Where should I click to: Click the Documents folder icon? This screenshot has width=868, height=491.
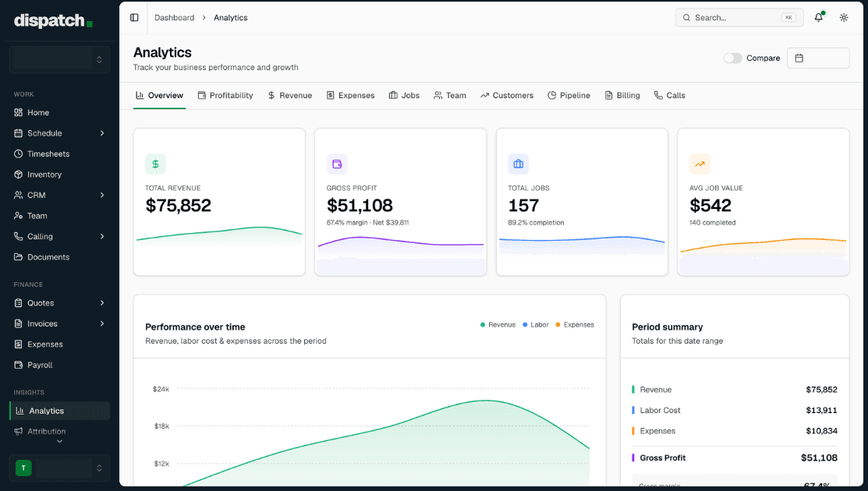point(18,257)
